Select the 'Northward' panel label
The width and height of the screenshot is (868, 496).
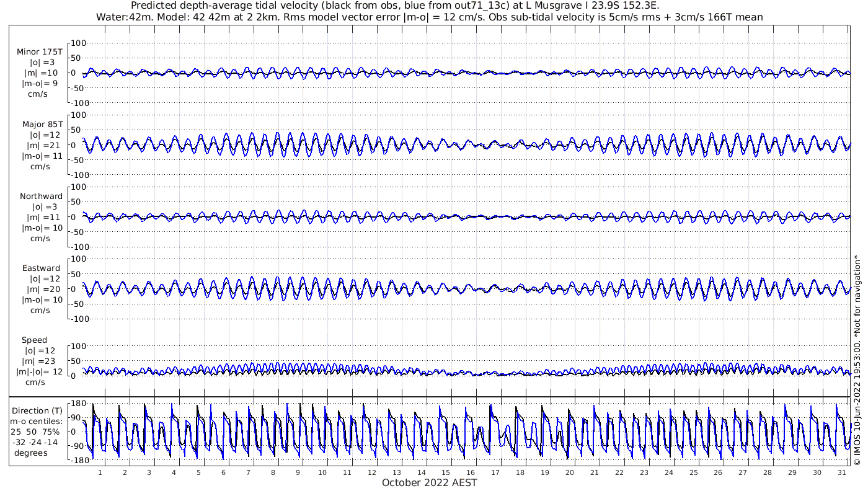click(x=41, y=197)
